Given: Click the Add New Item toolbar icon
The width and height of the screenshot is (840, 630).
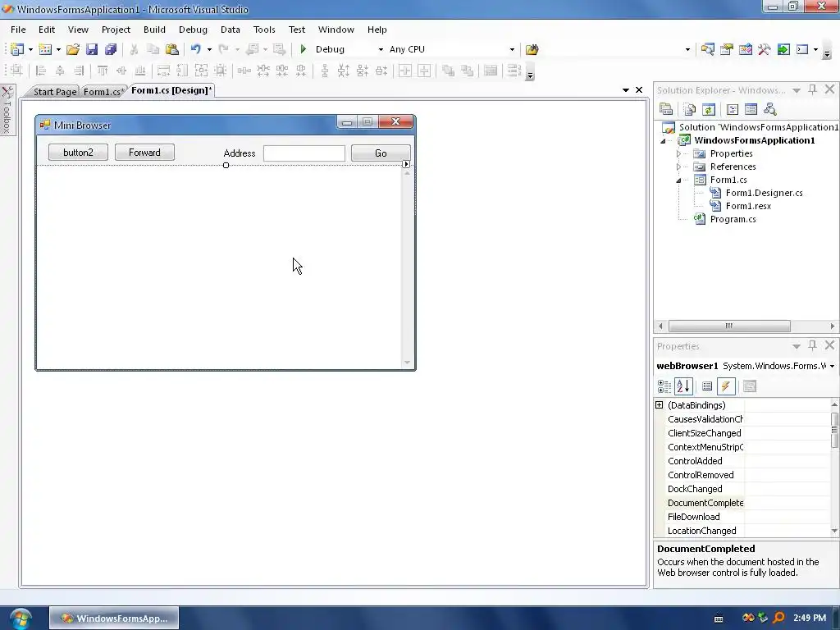Looking at the screenshot, I should [x=45, y=49].
